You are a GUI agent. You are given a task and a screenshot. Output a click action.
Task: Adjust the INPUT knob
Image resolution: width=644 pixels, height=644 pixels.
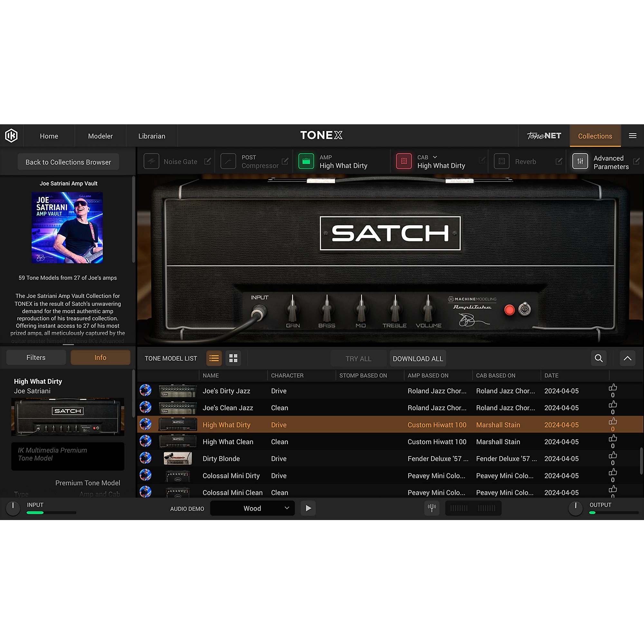coord(13,508)
